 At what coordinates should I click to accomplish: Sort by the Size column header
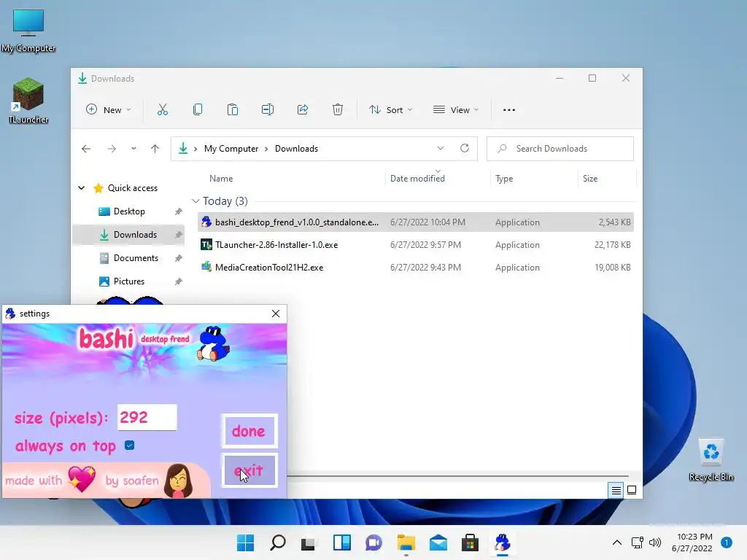coord(590,179)
